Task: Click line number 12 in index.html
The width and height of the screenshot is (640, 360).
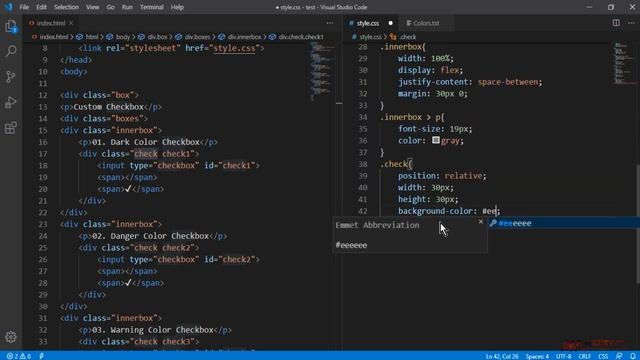Action: [x=43, y=95]
